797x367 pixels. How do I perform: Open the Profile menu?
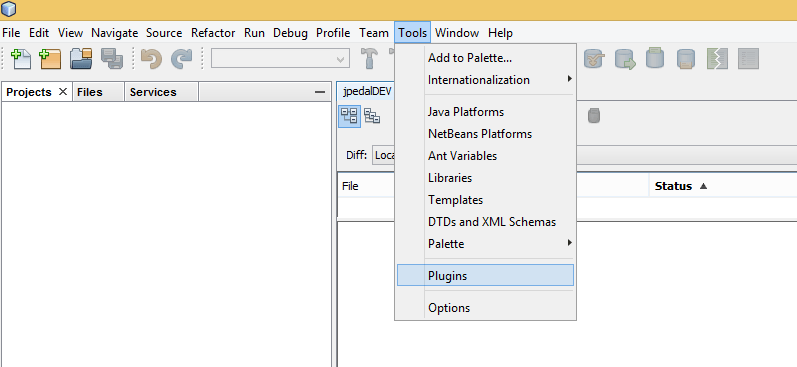[333, 33]
